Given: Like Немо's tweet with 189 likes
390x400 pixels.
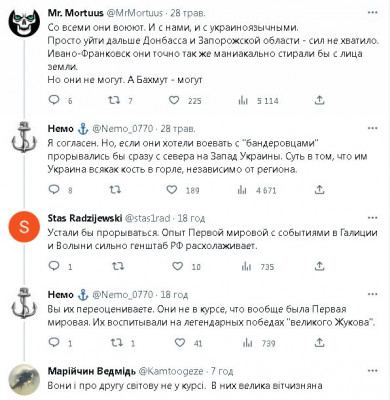Looking at the screenshot, I should click(x=172, y=190).
